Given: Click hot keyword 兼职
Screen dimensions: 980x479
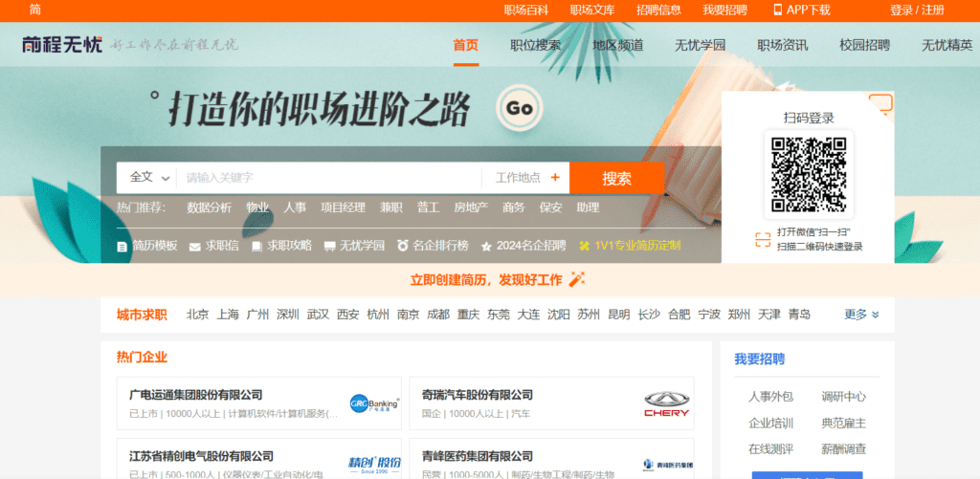Looking at the screenshot, I should pos(391,208).
